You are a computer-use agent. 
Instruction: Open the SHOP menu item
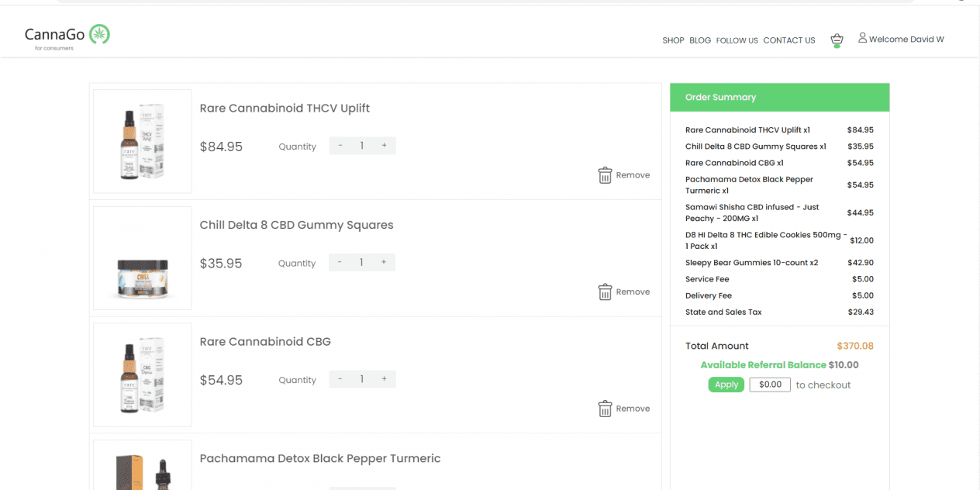[673, 40]
